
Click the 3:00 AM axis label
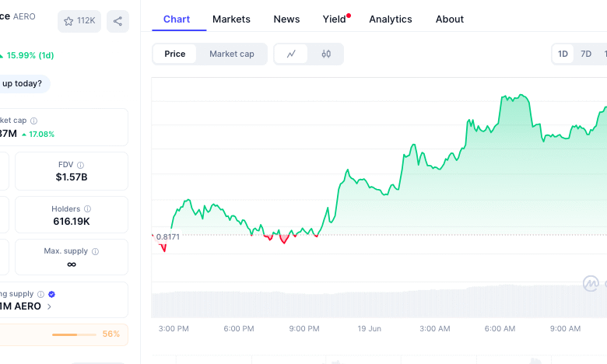(435, 329)
